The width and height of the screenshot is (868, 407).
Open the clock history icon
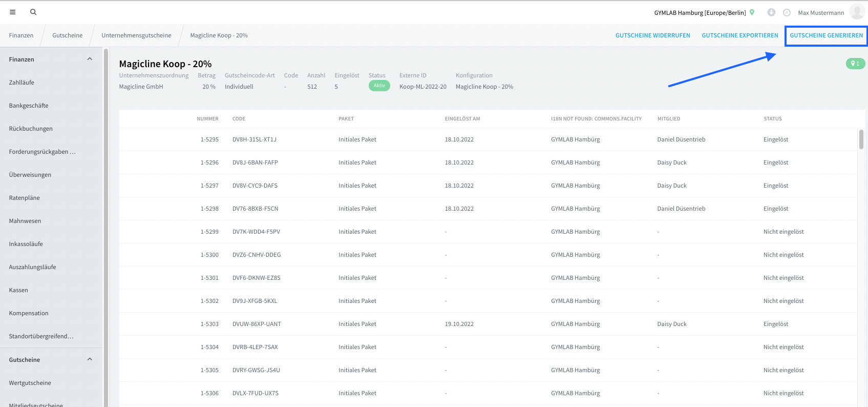click(787, 12)
